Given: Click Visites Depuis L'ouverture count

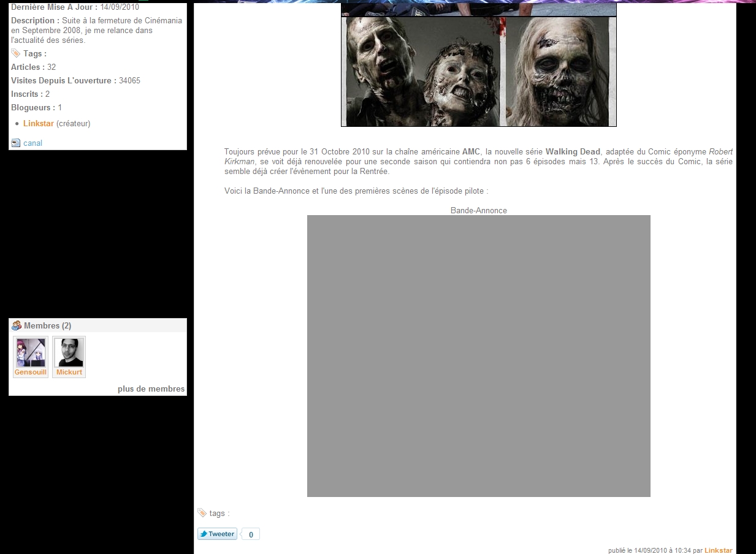Looking at the screenshot, I should [x=129, y=80].
